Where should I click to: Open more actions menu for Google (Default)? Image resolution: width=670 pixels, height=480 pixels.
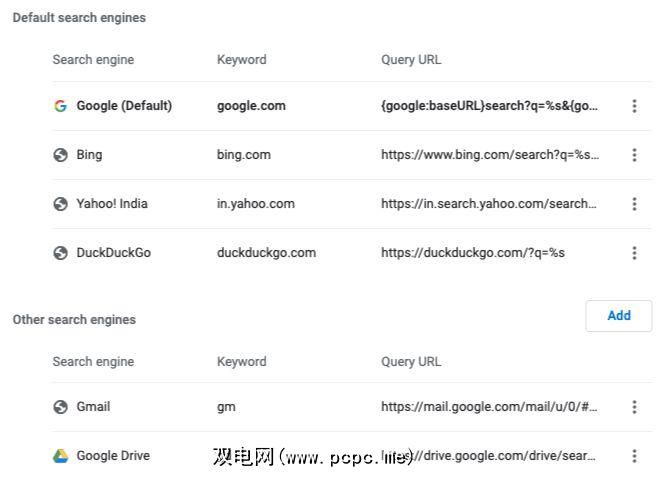635,106
